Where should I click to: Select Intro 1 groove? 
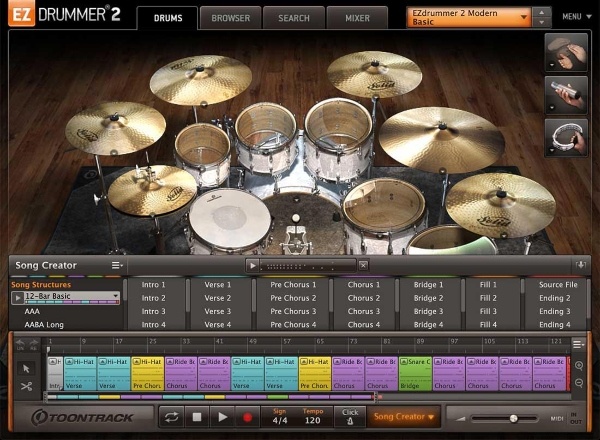pos(153,285)
